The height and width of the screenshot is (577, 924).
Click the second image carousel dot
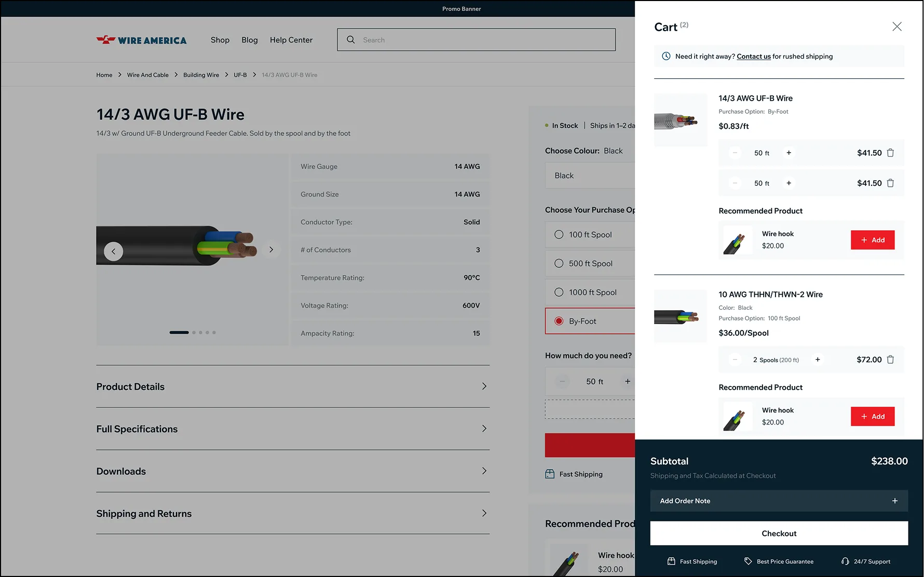click(x=194, y=332)
